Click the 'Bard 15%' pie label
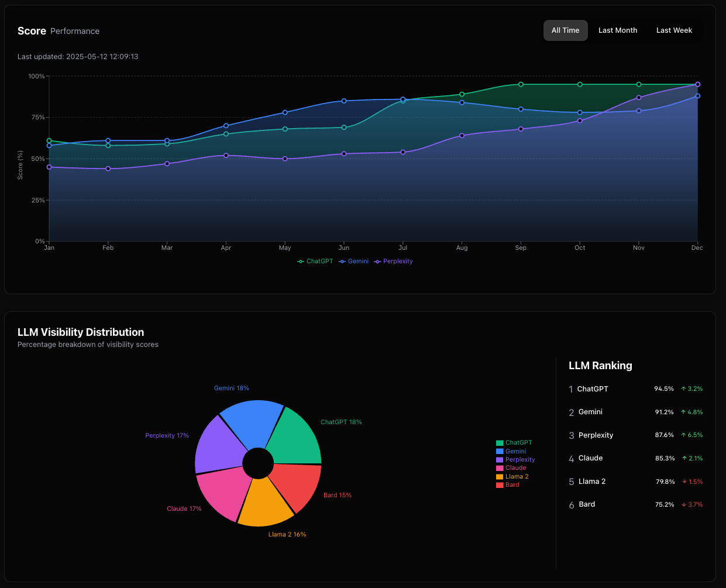 pyautogui.click(x=338, y=495)
